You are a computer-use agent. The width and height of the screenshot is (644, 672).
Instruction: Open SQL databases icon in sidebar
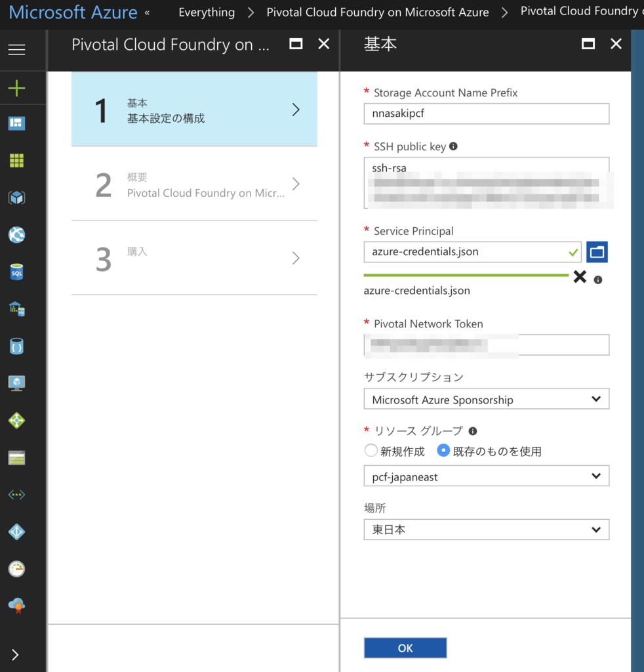(16, 272)
